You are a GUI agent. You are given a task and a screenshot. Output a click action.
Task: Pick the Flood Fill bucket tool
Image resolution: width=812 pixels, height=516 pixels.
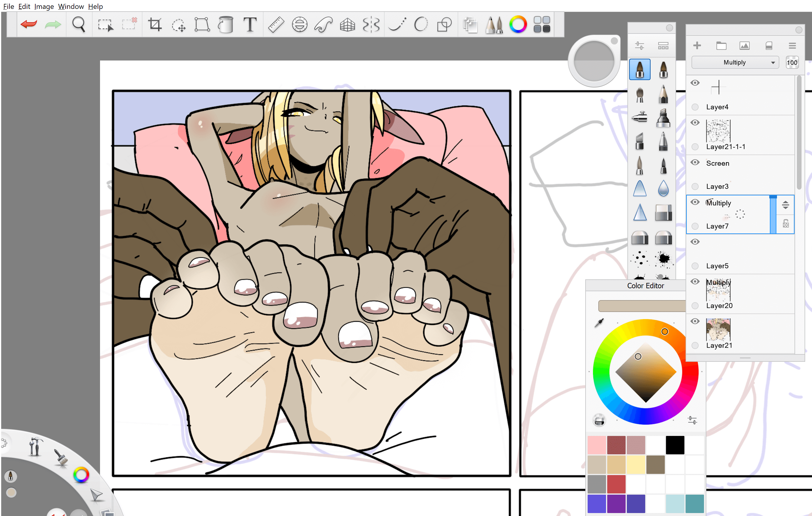(x=225, y=24)
